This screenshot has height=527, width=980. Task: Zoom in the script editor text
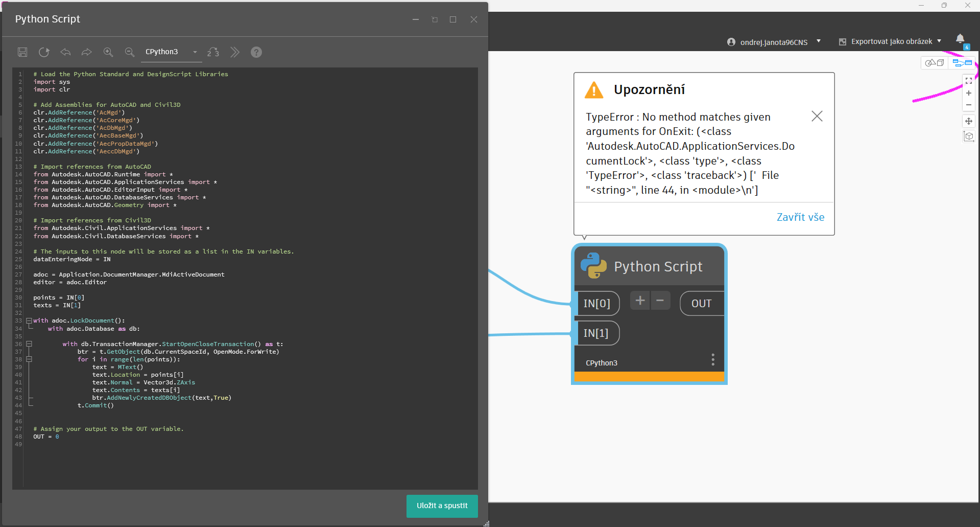[108, 52]
